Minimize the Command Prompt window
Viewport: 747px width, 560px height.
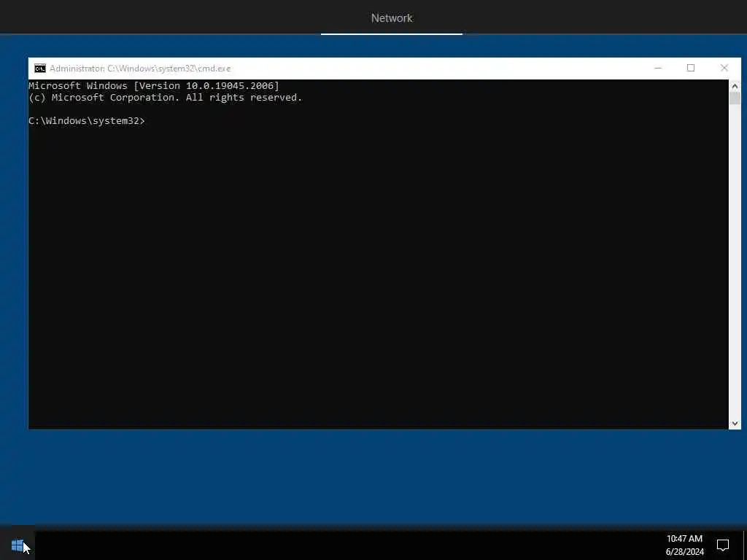[658, 68]
